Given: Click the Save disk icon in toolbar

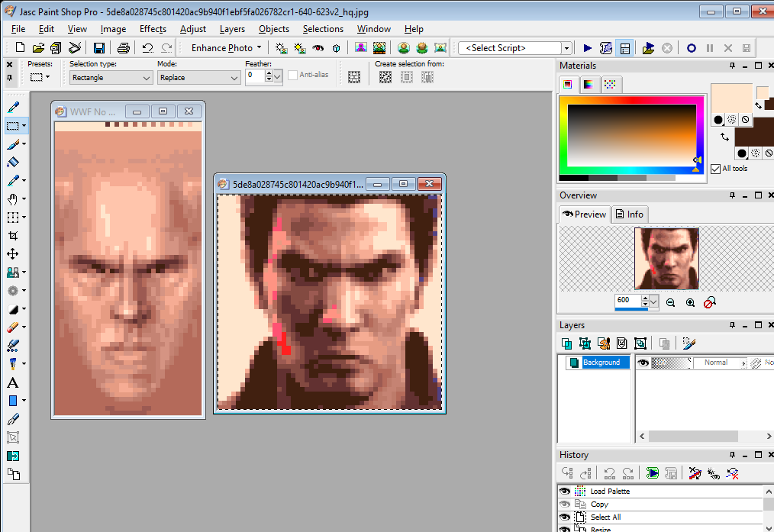Looking at the screenshot, I should [x=99, y=48].
